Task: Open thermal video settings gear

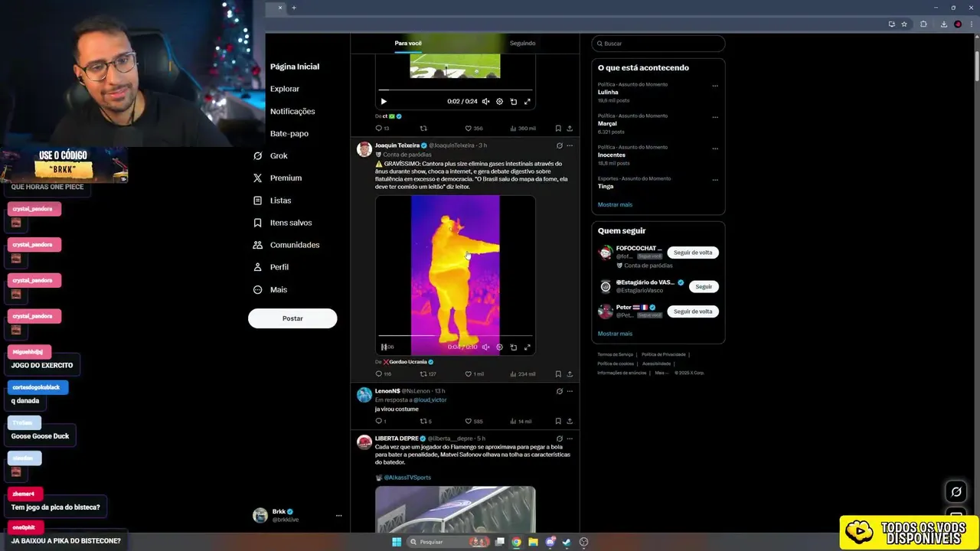Action: coord(499,347)
